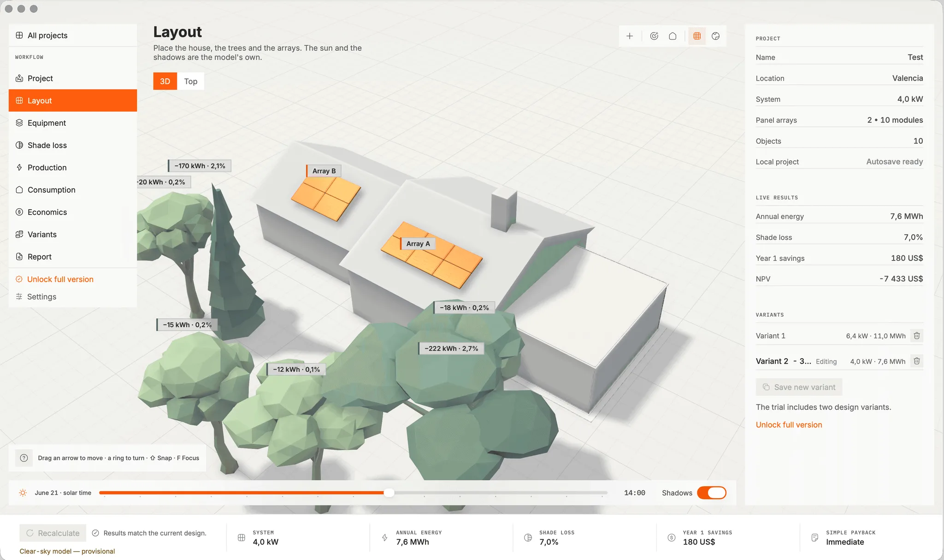Turn off the Shadows switch

point(711,493)
